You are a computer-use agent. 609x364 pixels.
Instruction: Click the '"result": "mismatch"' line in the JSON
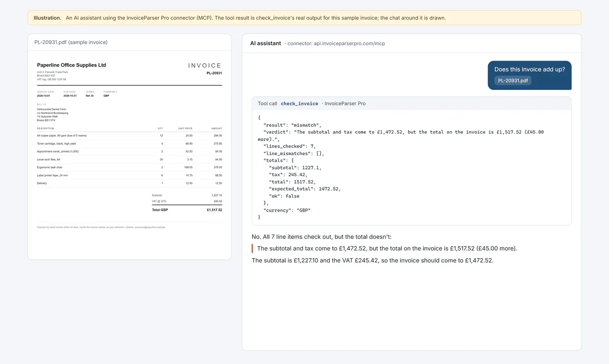click(293, 125)
